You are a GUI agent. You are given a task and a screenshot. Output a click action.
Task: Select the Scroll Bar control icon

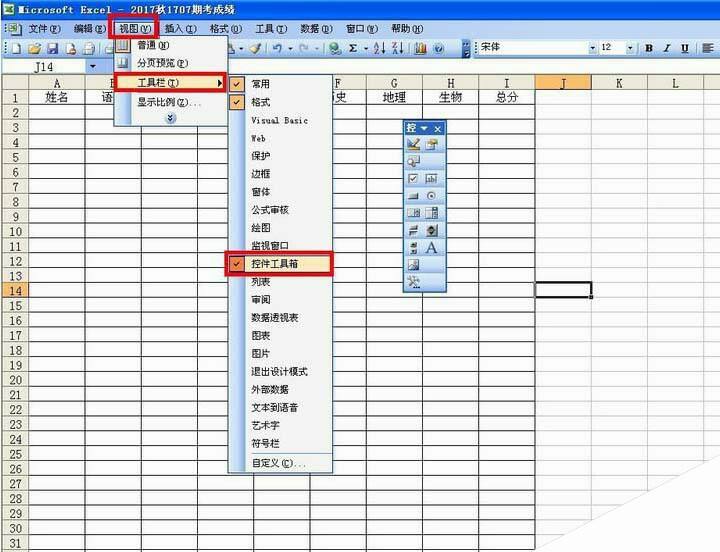click(413, 248)
